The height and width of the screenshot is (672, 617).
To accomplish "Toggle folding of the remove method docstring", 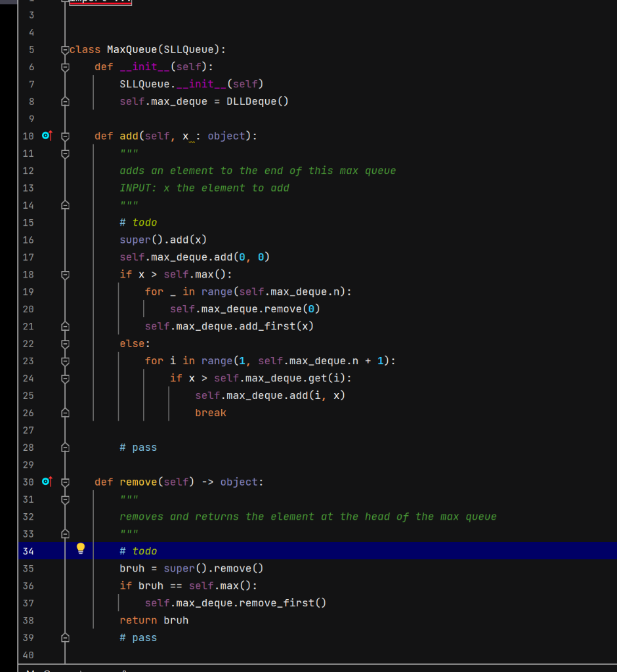I will (x=64, y=499).
